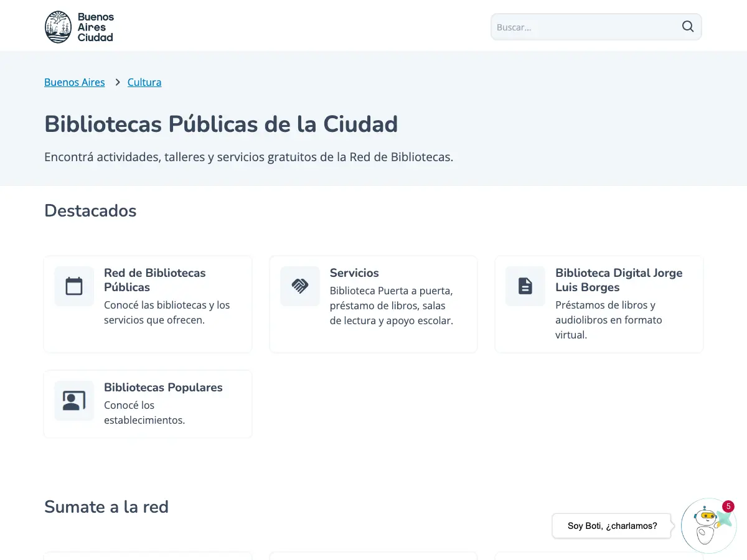This screenshot has height=560, width=747.
Task: Click the magnifying glass search icon
Action: tap(688, 27)
